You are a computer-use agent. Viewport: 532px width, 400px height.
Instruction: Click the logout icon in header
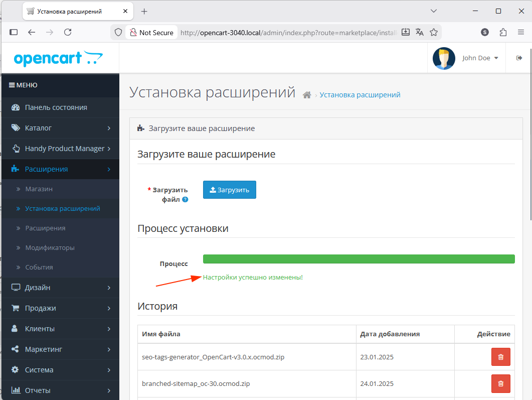coord(519,58)
